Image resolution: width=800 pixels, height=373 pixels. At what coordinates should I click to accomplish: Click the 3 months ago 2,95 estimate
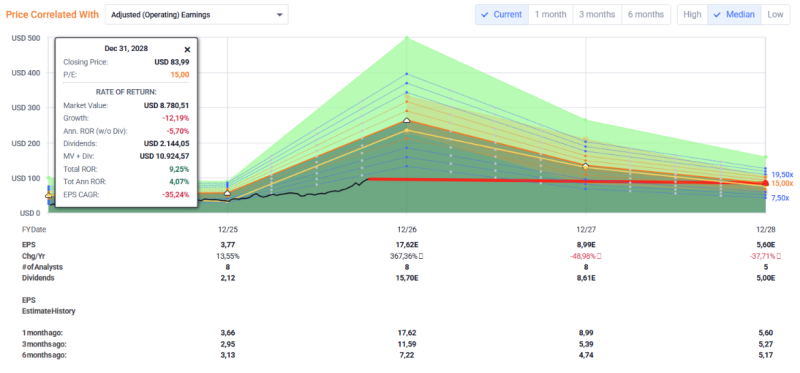tap(228, 344)
